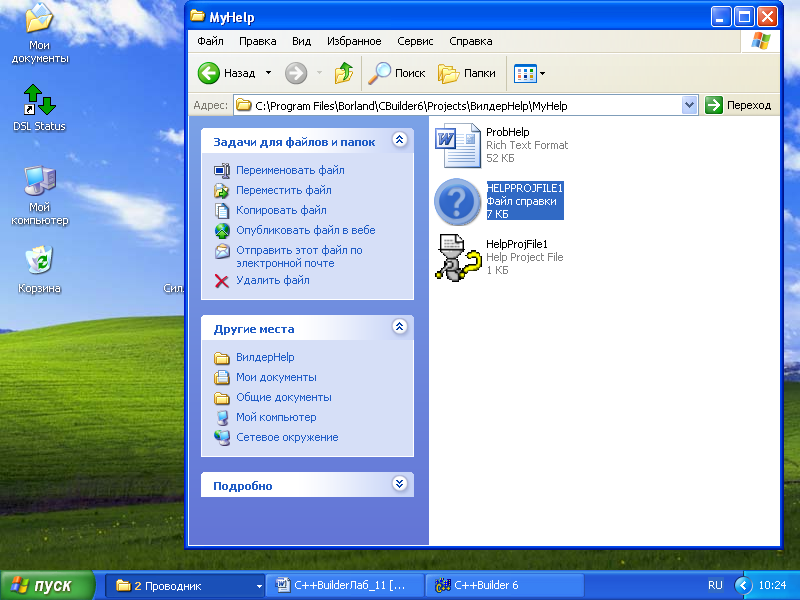Viewport: 800px width, 600px height.
Task: Maximize the MyHelp window
Action: tap(743, 17)
